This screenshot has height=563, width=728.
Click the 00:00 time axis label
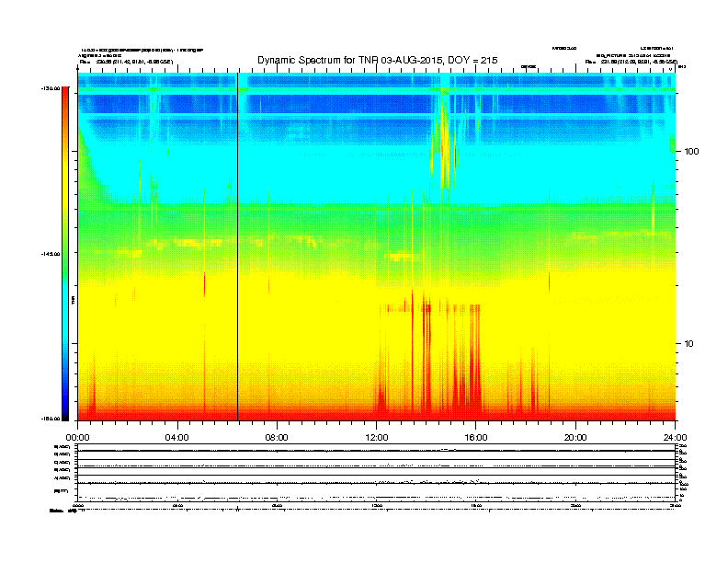[x=77, y=438]
